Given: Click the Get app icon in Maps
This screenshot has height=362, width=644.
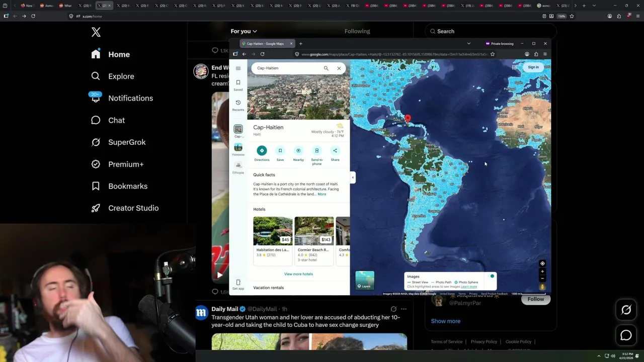Looking at the screenshot, I should [x=238, y=285].
